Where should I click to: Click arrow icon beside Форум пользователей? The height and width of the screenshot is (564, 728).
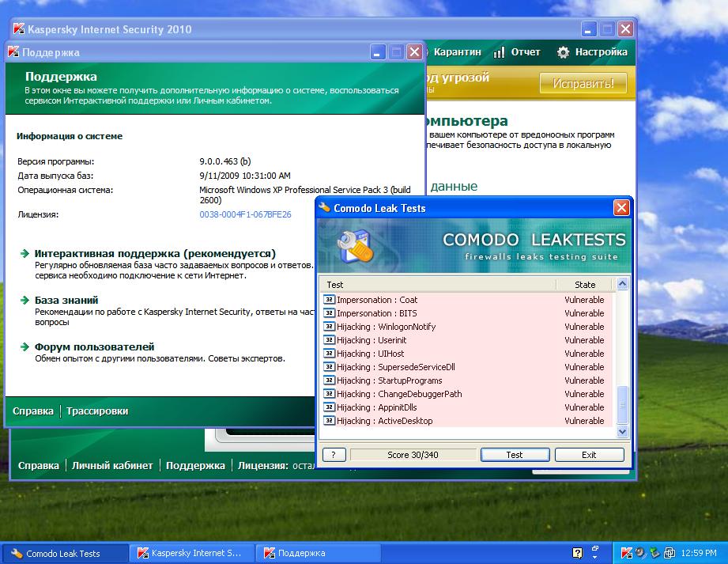click(x=25, y=347)
